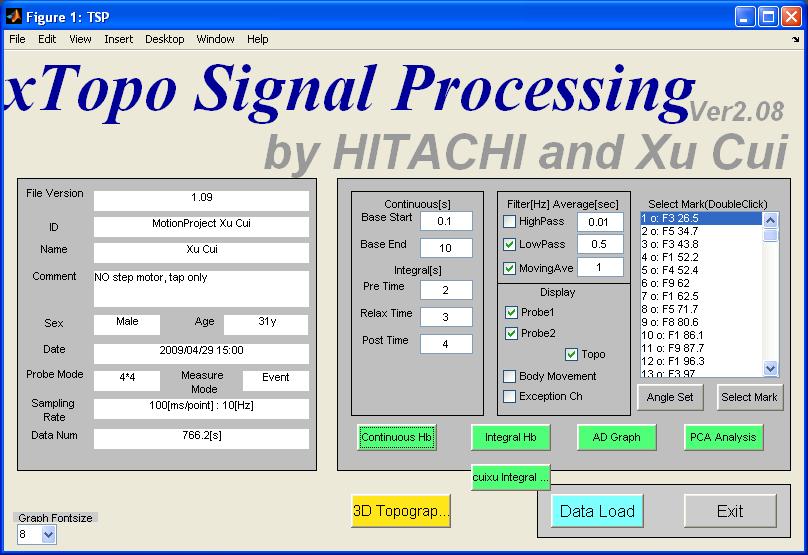Uncheck the Probe1 display checkbox
Screen dimensions: 808x555
pos(511,312)
